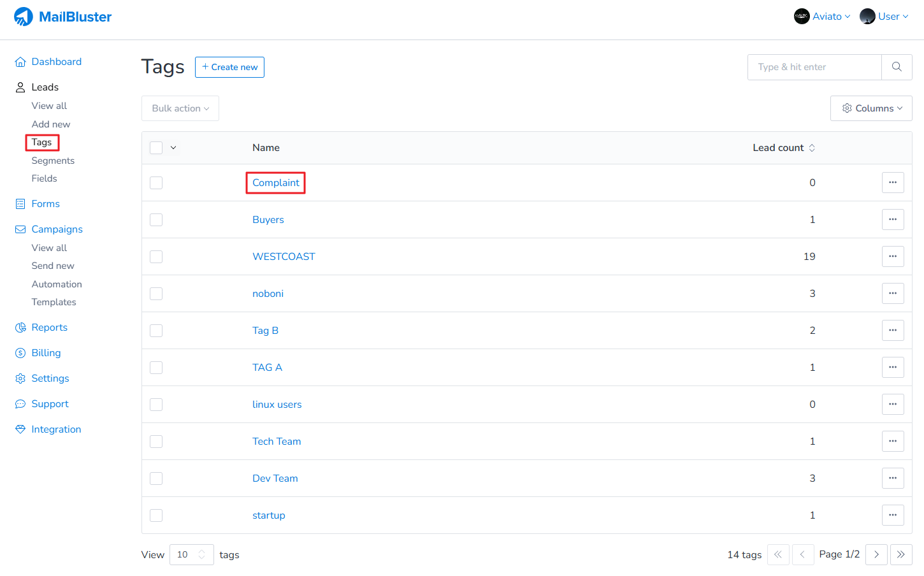The image size is (924, 576).
Task: Focus the Type & hit enter search field
Action: pyautogui.click(x=814, y=67)
